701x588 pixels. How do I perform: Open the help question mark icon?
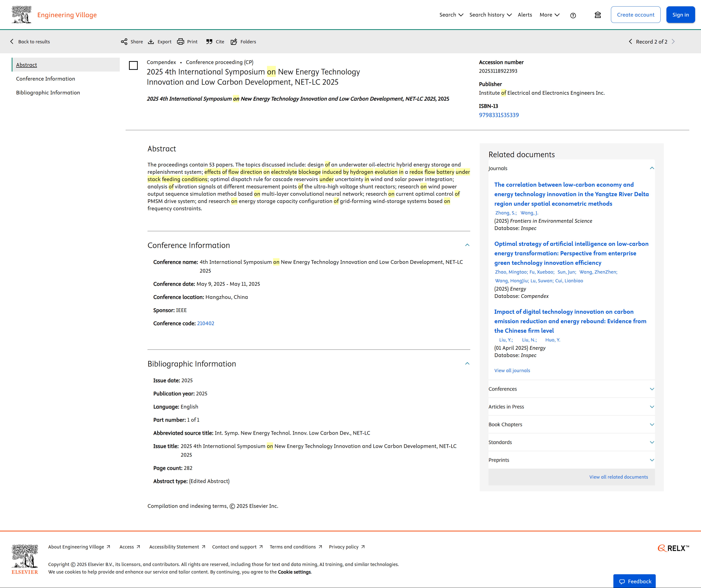click(573, 15)
